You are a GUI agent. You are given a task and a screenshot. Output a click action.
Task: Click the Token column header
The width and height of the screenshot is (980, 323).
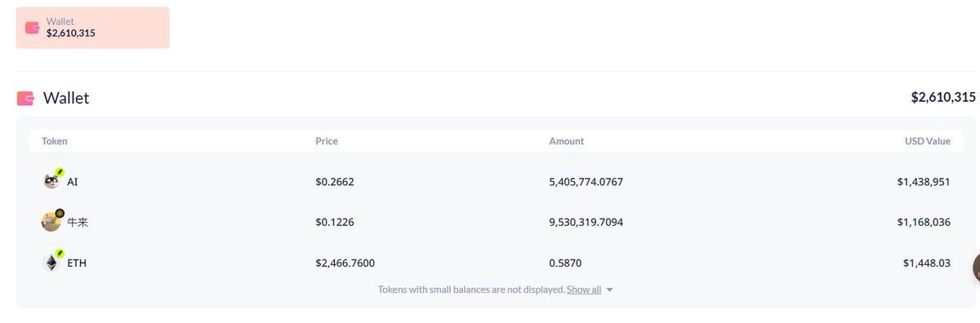pyautogui.click(x=55, y=141)
